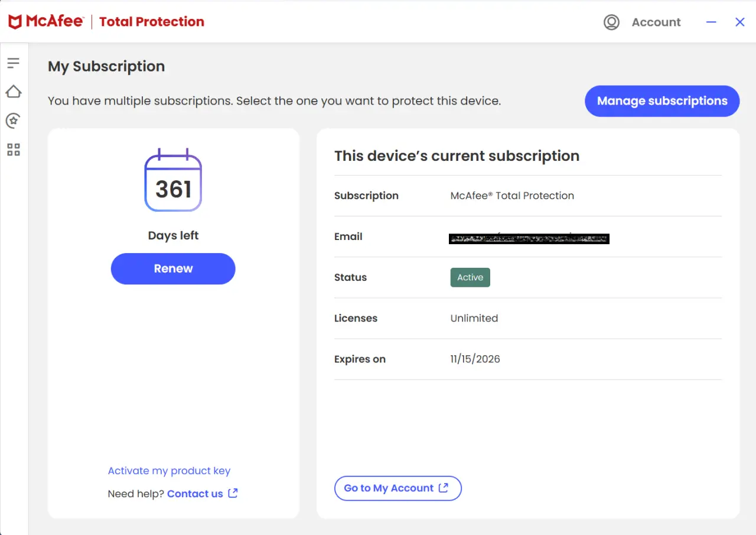
Task: Click the Active status badge
Action: click(470, 277)
